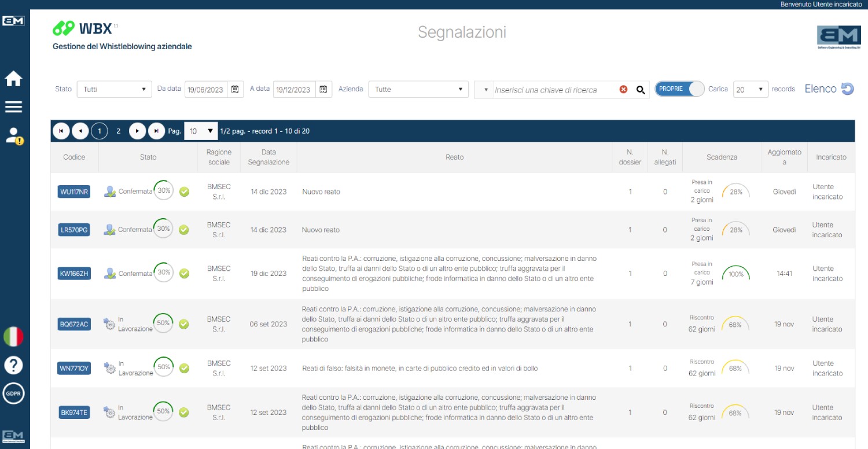This screenshot has height=449, width=868.
Task: Sort by Reato column header
Action: click(x=454, y=157)
